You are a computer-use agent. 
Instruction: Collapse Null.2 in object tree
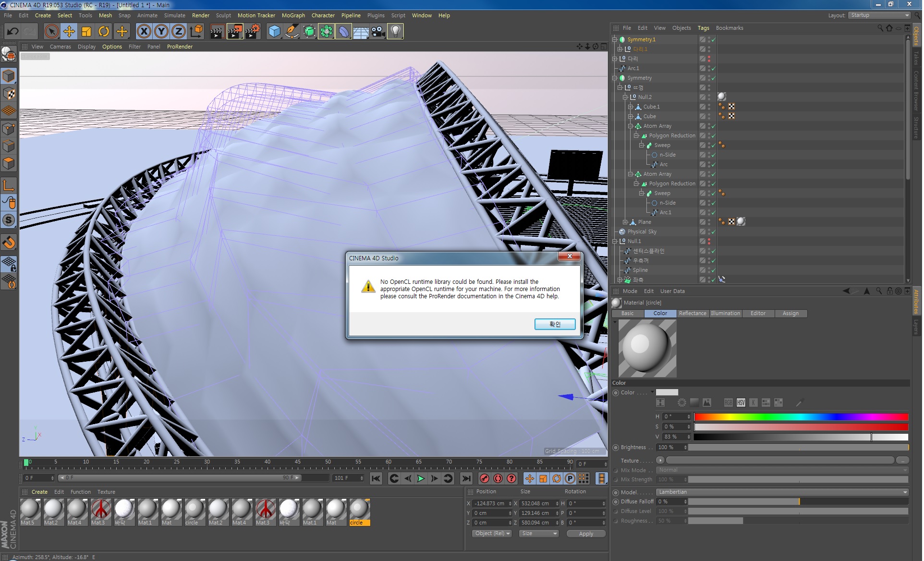625,97
